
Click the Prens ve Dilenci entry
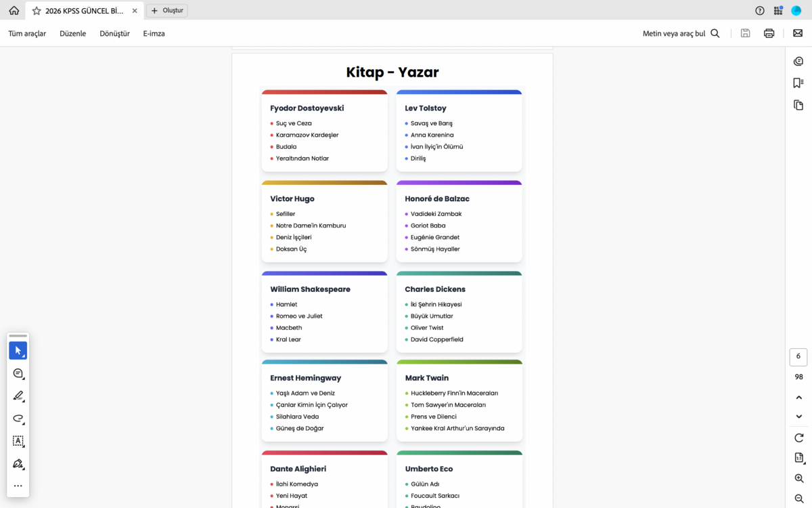[434, 417]
